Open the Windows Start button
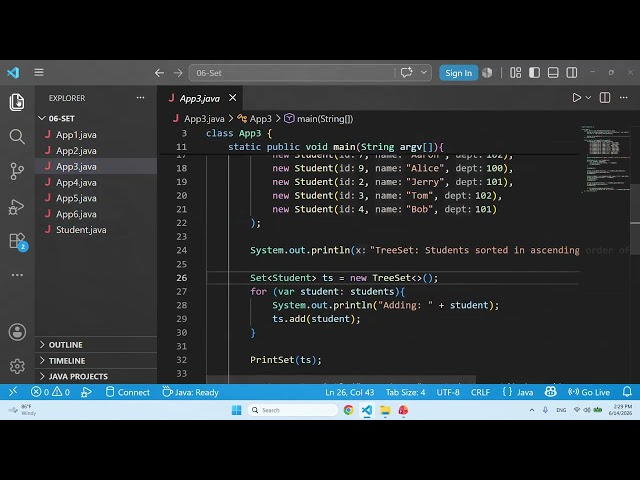The width and height of the screenshot is (640, 480). [236, 410]
